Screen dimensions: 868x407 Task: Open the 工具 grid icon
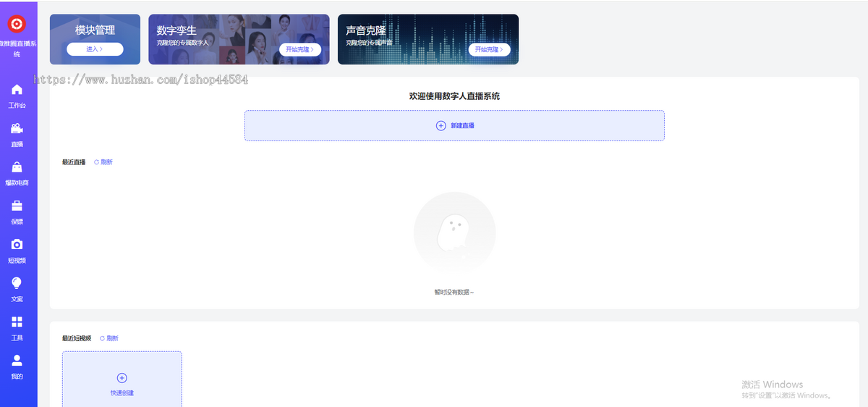(17, 322)
